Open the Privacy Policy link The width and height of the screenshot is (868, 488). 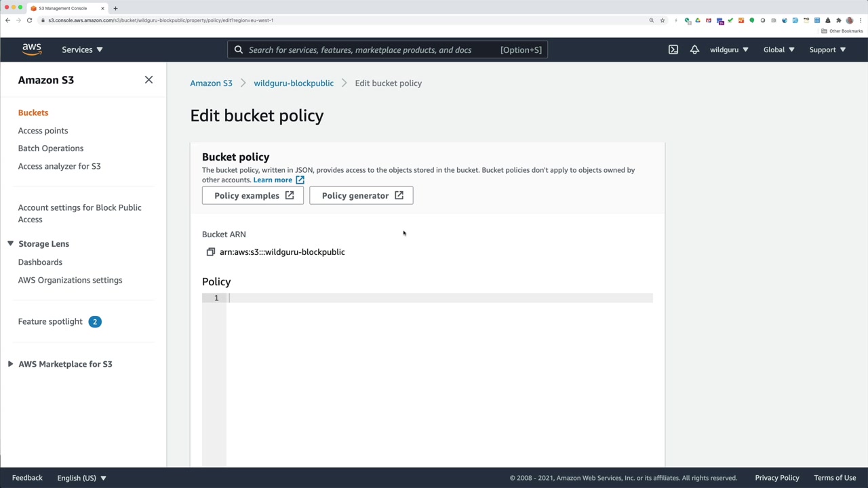[x=777, y=478]
